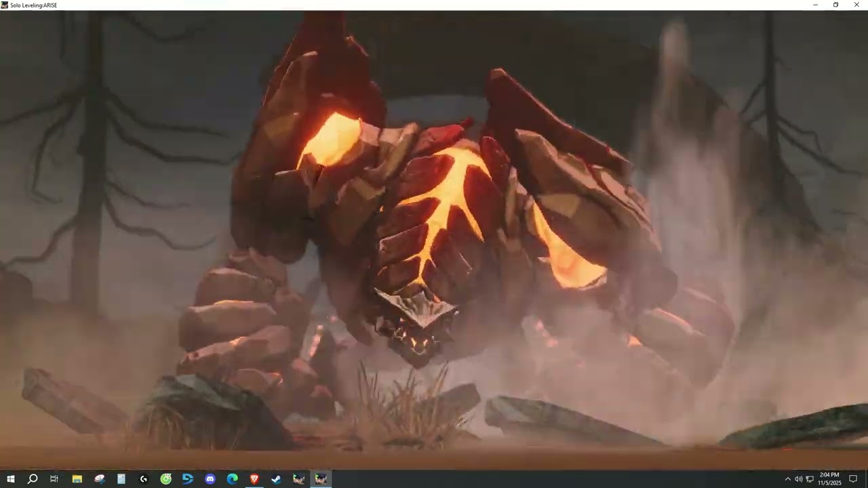Select the highlighted active Solo Leveling taskbar icon
The height and width of the screenshot is (488, 868).
(321, 479)
